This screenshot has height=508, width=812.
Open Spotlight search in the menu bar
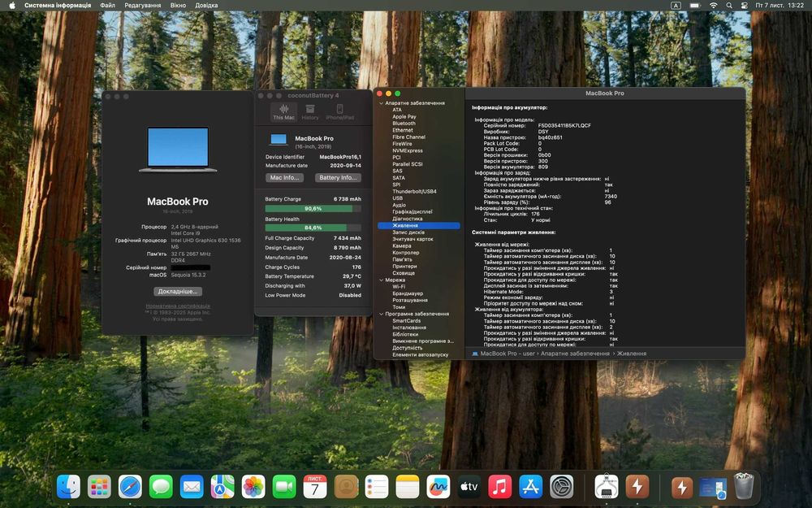tap(729, 5)
